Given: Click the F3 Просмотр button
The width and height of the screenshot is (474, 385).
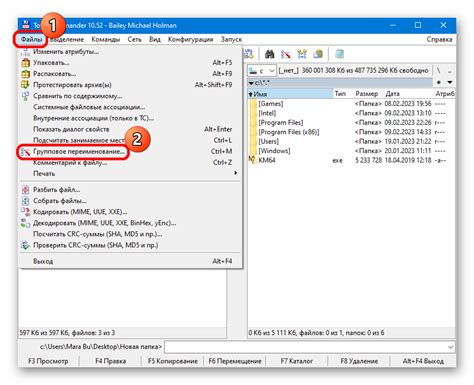Looking at the screenshot, I should pos(48,361).
